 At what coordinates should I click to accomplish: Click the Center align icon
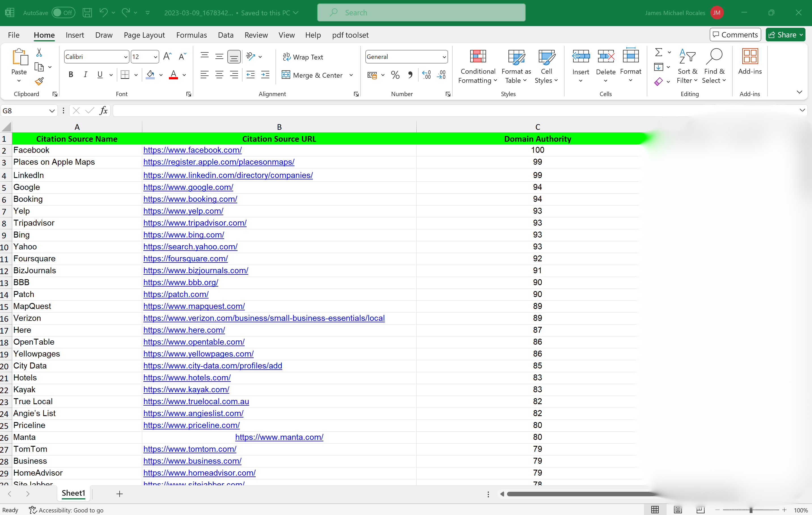pos(219,75)
